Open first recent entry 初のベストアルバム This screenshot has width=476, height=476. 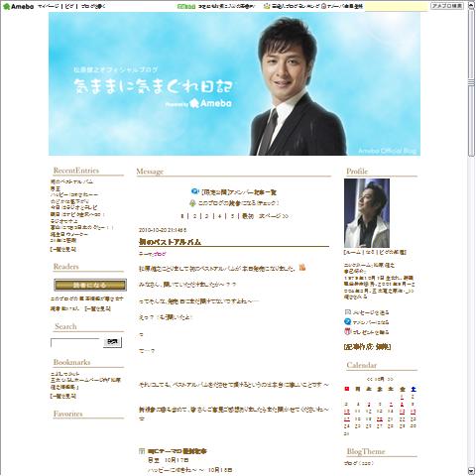(71, 181)
